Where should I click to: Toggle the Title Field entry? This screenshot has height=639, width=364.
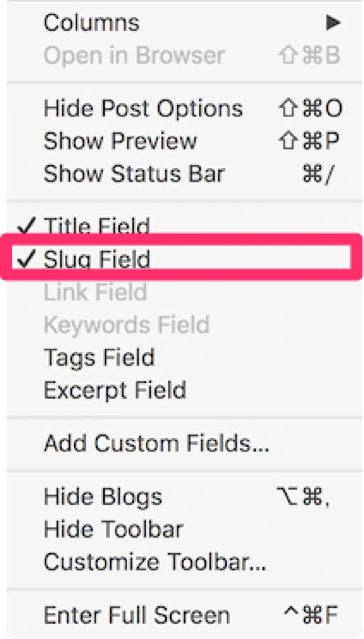[97, 226]
